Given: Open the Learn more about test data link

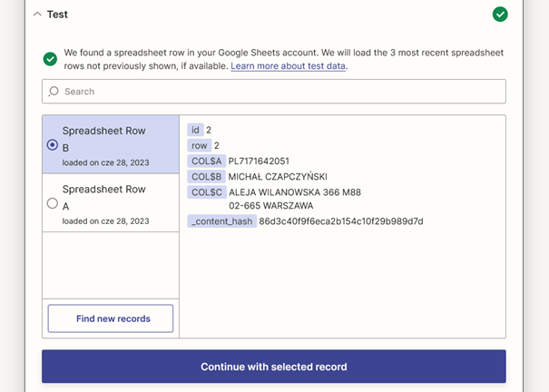Looking at the screenshot, I should click(x=289, y=66).
